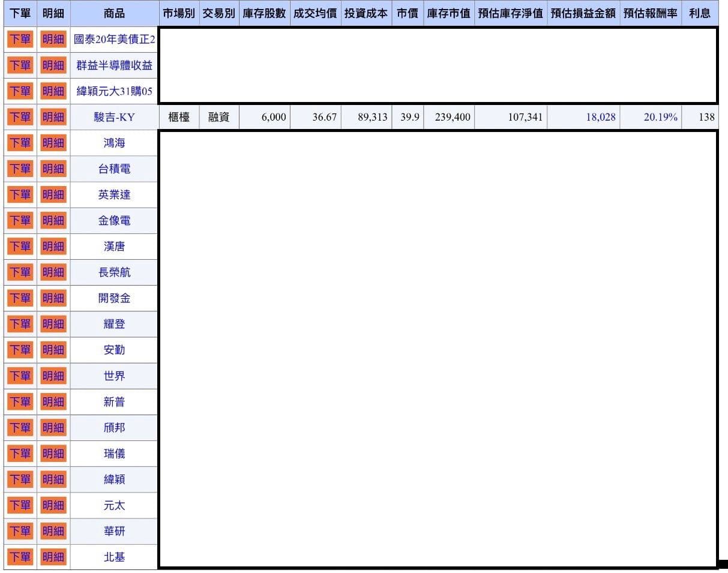
Task: Select the 緯穎元大31購05 product name
Action: [114, 91]
